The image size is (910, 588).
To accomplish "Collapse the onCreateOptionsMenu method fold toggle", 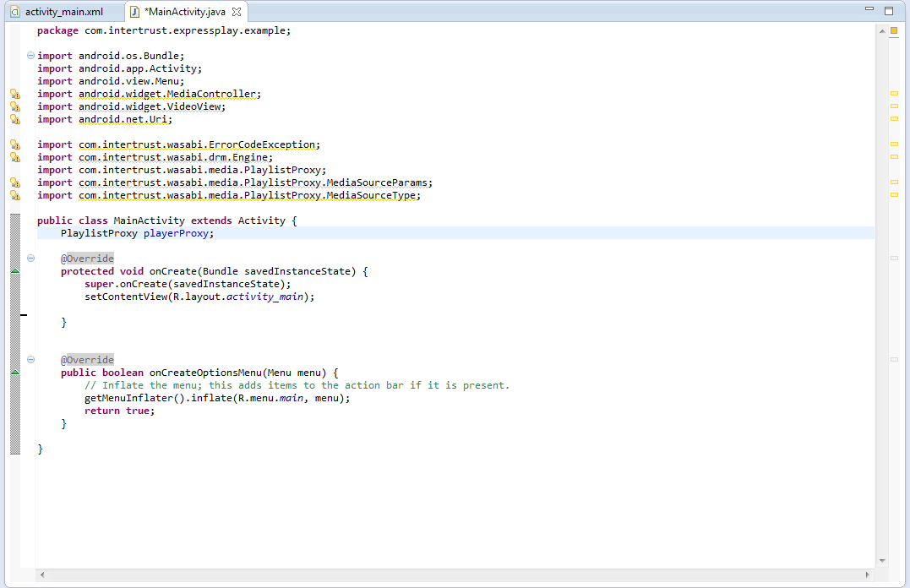I will click(31, 360).
